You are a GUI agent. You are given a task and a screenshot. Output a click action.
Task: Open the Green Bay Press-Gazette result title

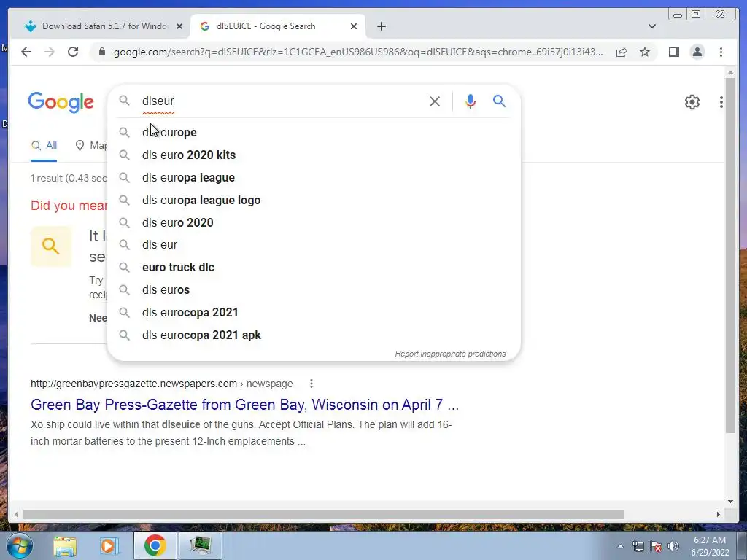[244, 405]
